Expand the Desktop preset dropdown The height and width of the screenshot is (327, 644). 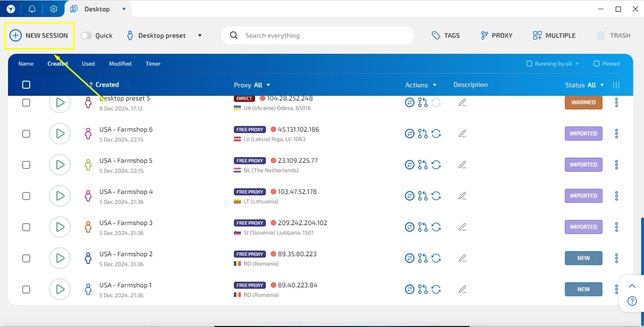click(x=199, y=35)
